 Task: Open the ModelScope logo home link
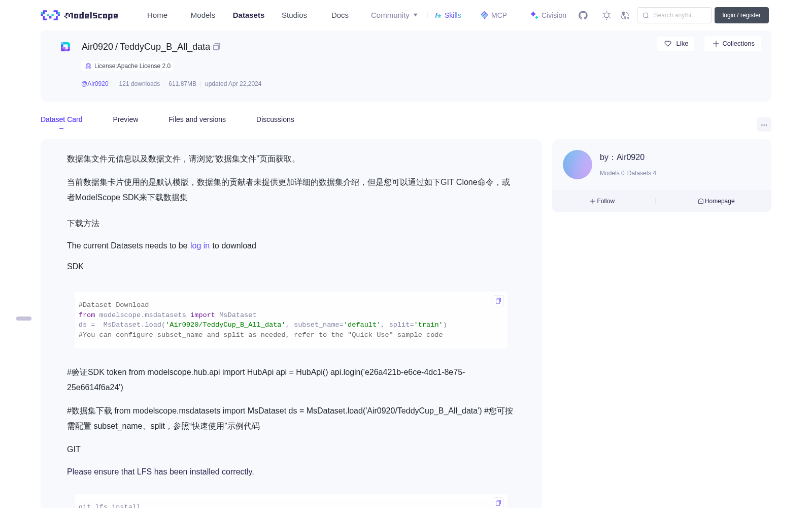80,15
